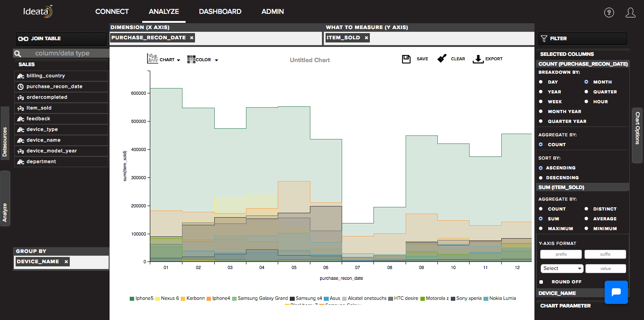Click the text-type icon beside device_name
This screenshot has height=320, width=644.
pos(21,140)
